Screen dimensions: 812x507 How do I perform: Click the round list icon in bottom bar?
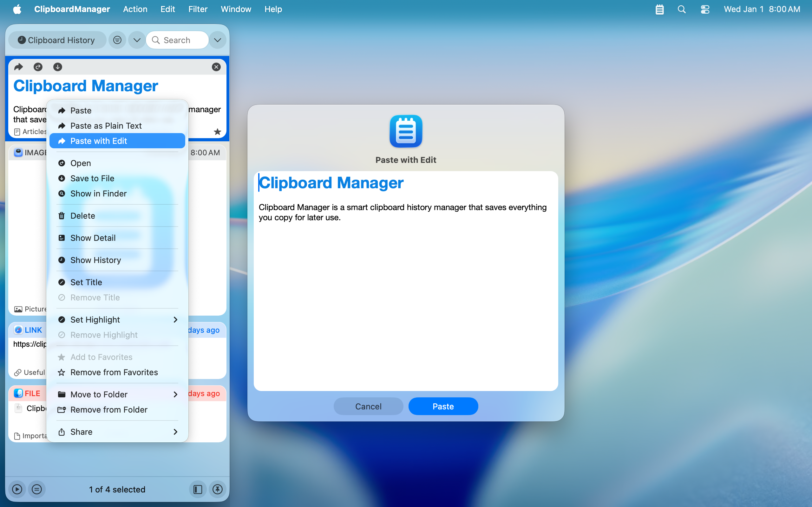[x=37, y=489]
